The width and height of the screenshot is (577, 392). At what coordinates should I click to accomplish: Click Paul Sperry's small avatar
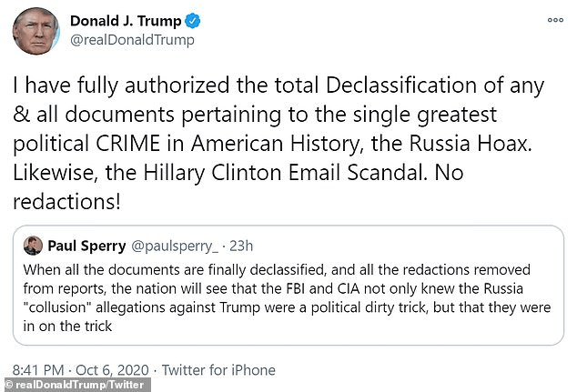[x=35, y=246]
